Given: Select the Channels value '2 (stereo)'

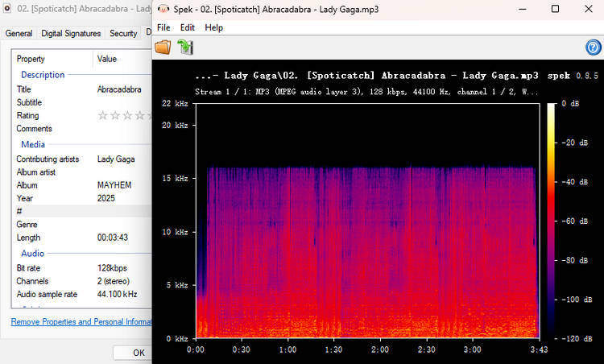Looking at the screenshot, I should click(114, 281).
